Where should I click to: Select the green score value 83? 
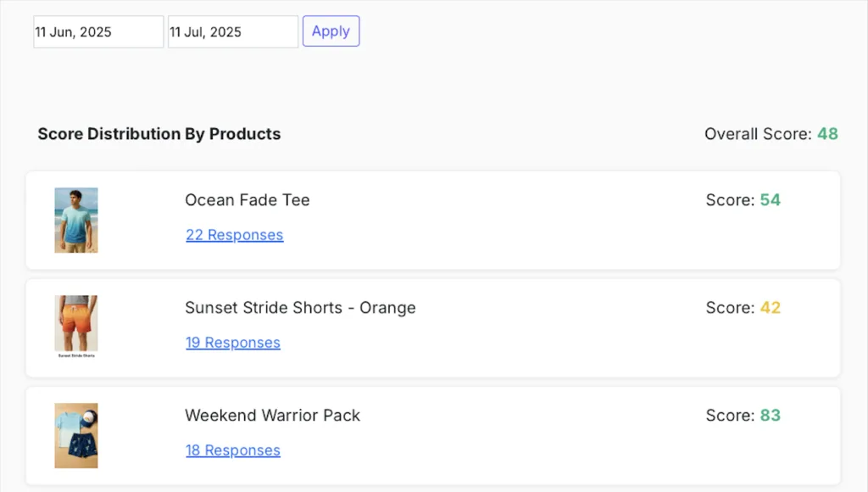click(x=770, y=416)
